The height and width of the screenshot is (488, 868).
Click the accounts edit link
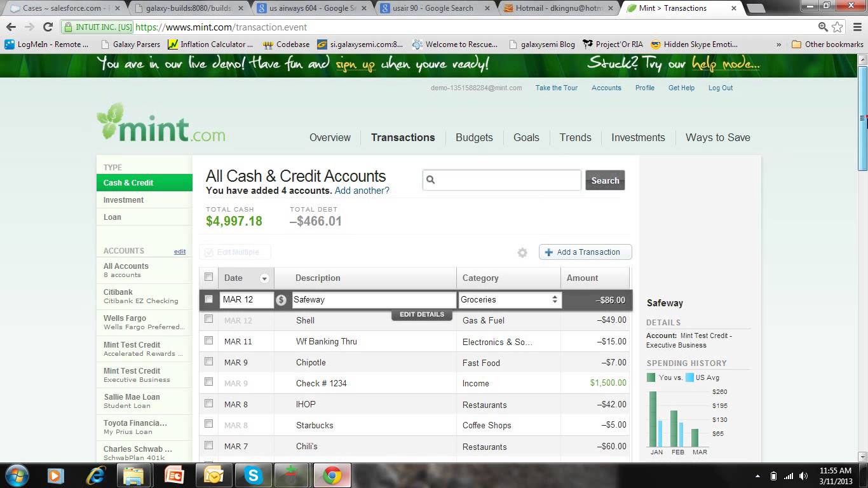click(x=180, y=252)
